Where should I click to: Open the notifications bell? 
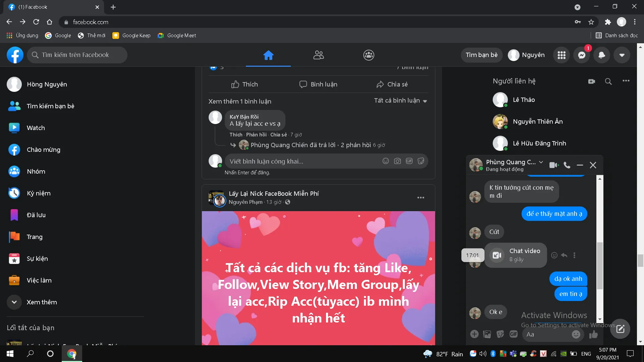(602, 55)
